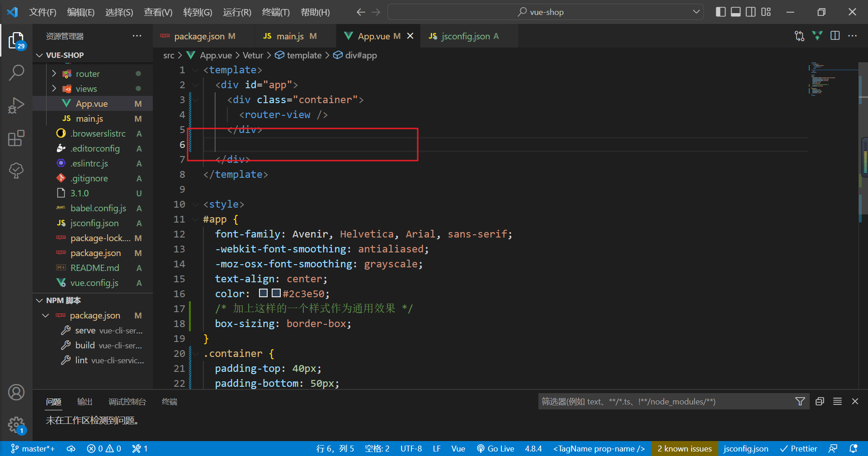Toggle Problems view as table or tree
868x456 pixels.
coord(837,401)
